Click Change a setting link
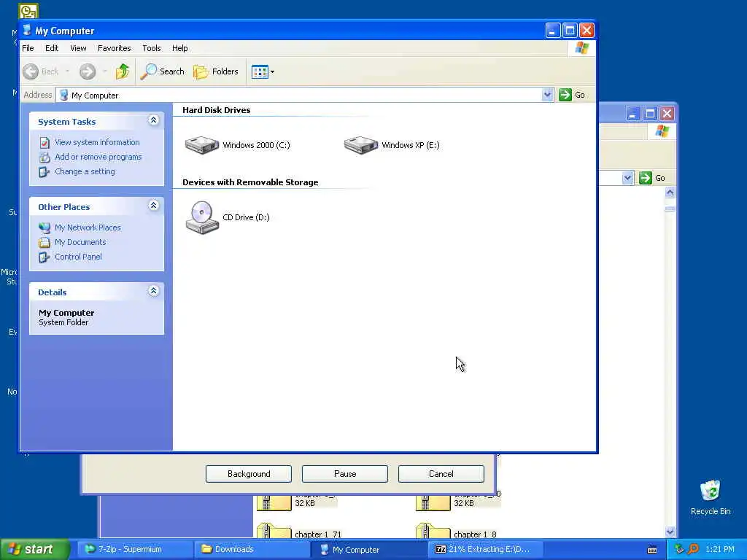This screenshot has height=560, width=747. (85, 171)
